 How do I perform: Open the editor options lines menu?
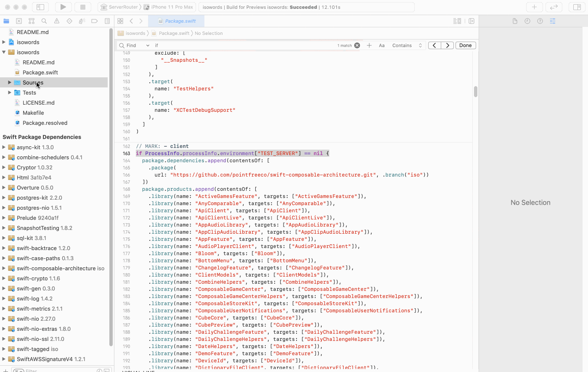click(x=457, y=21)
